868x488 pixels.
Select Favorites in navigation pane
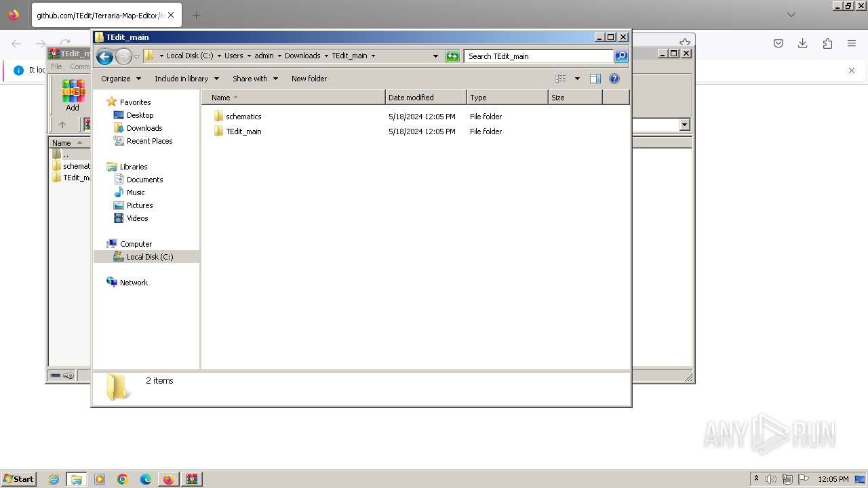[135, 102]
